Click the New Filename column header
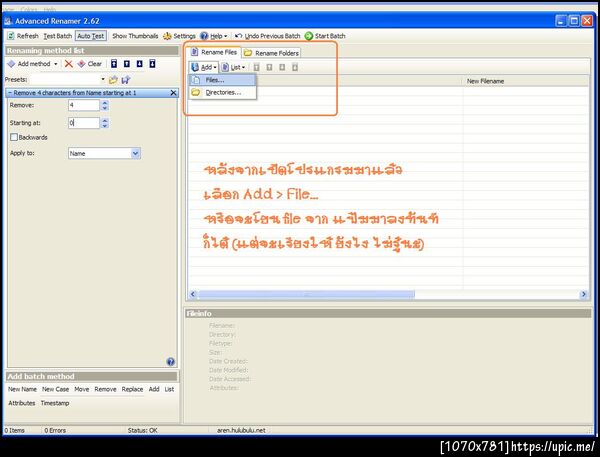 point(526,81)
